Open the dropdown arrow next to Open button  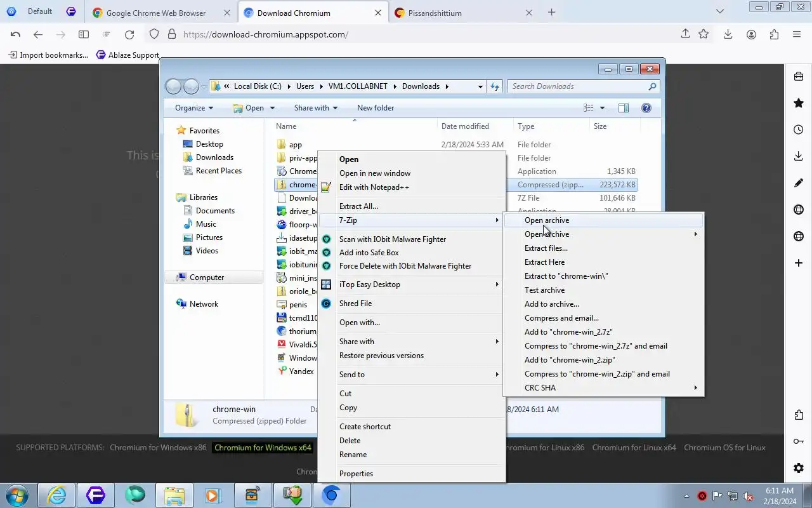(x=272, y=108)
